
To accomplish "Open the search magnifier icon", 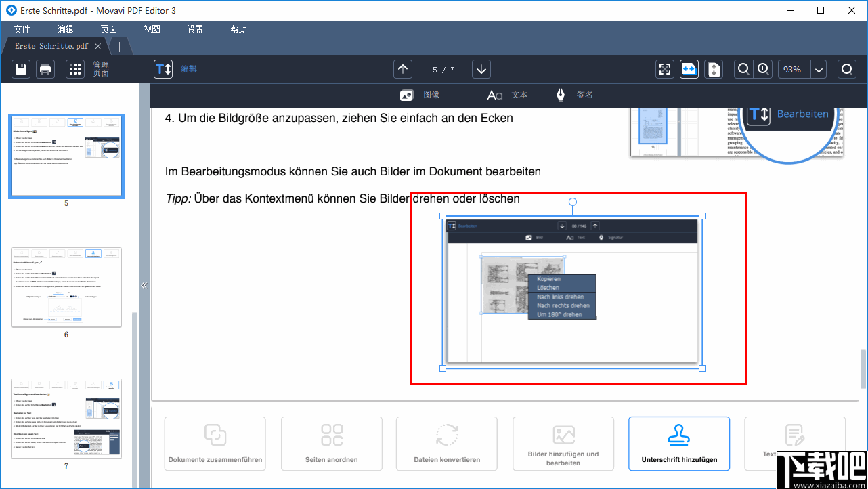I will click(847, 68).
